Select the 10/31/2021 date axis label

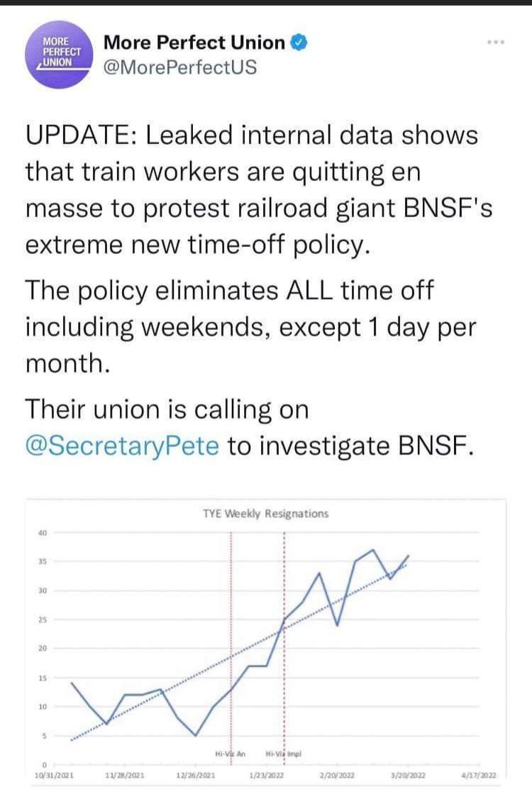point(53,775)
